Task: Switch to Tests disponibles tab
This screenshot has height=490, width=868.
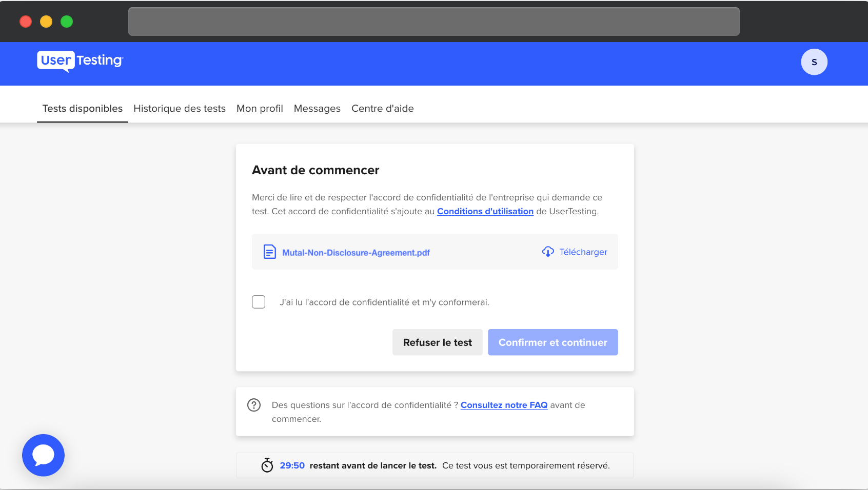Action: pyautogui.click(x=83, y=109)
